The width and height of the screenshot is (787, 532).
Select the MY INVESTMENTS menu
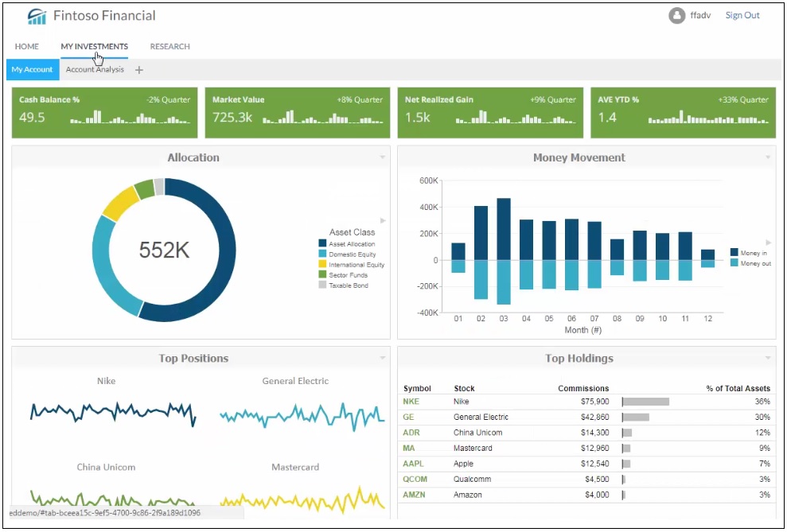pos(95,47)
